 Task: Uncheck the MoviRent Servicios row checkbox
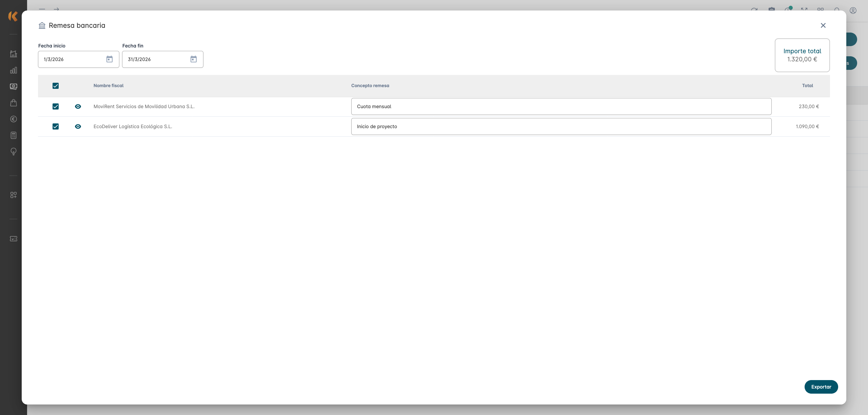click(x=56, y=106)
